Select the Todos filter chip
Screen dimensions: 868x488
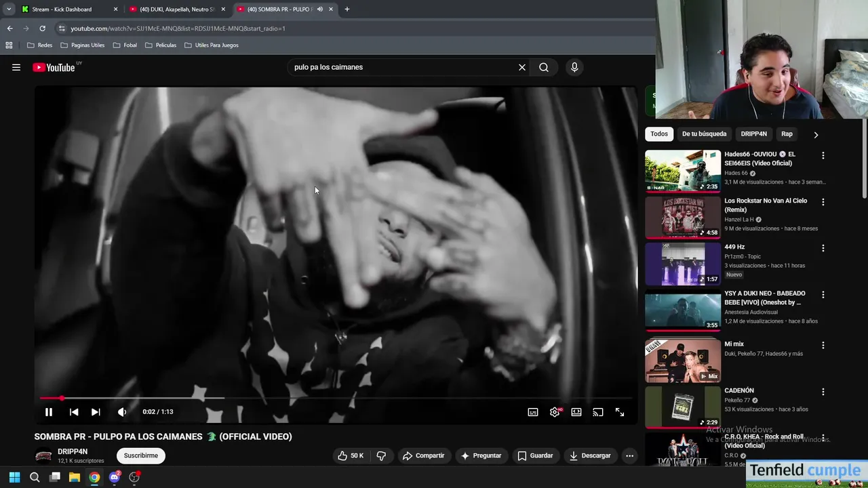[x=659, y=134]
